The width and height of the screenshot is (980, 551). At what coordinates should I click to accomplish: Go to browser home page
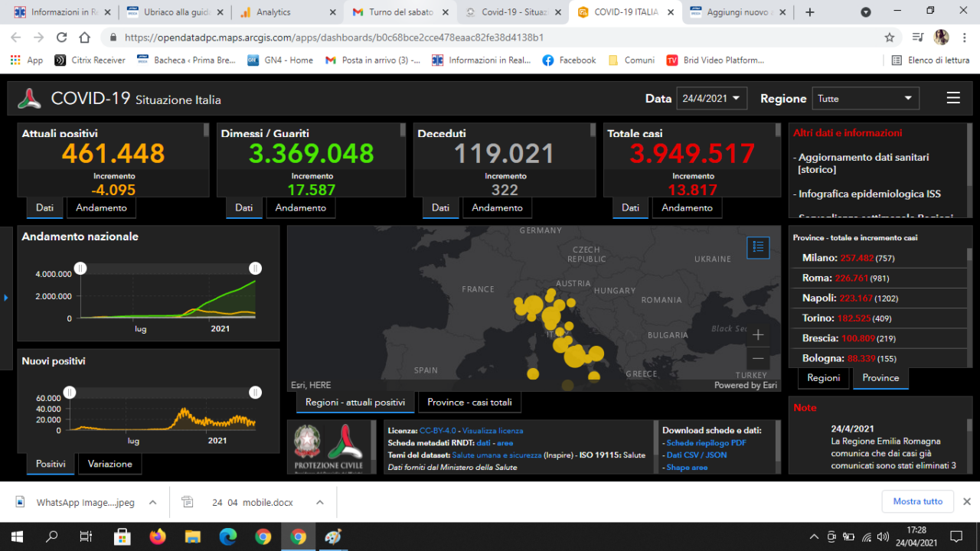tap(85, 37)
